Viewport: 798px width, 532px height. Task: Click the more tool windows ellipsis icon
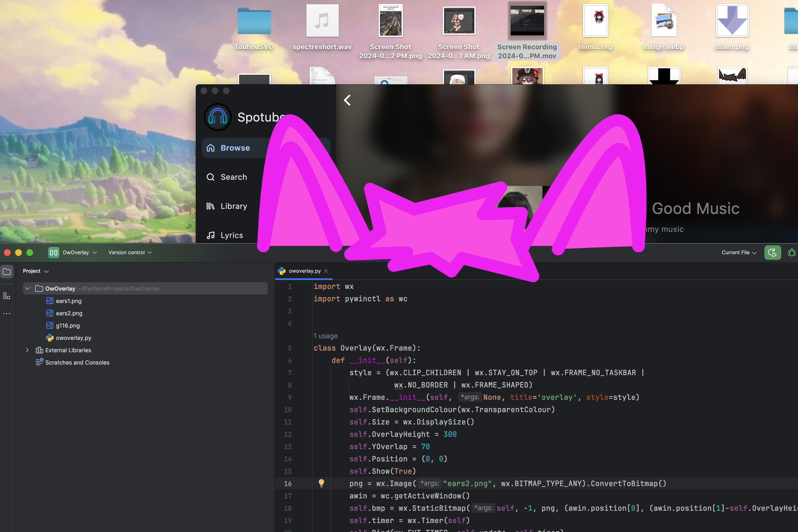point(7,314)
